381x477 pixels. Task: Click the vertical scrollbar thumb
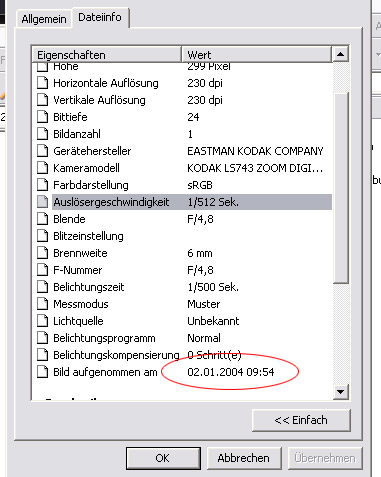coord(340,188)
